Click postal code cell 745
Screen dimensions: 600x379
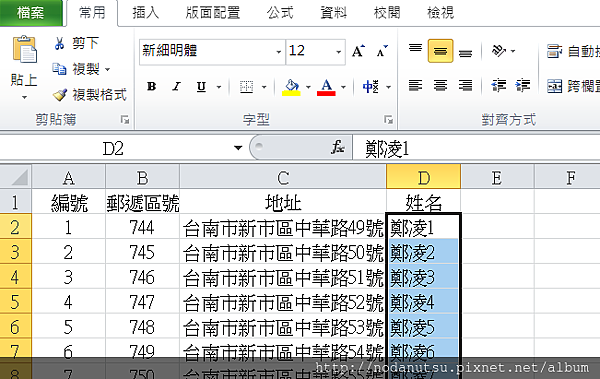point(142,252)
